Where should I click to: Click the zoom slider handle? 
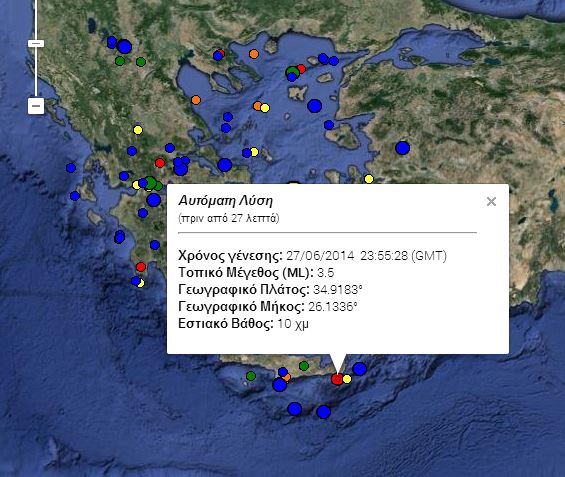pos(36,44)
